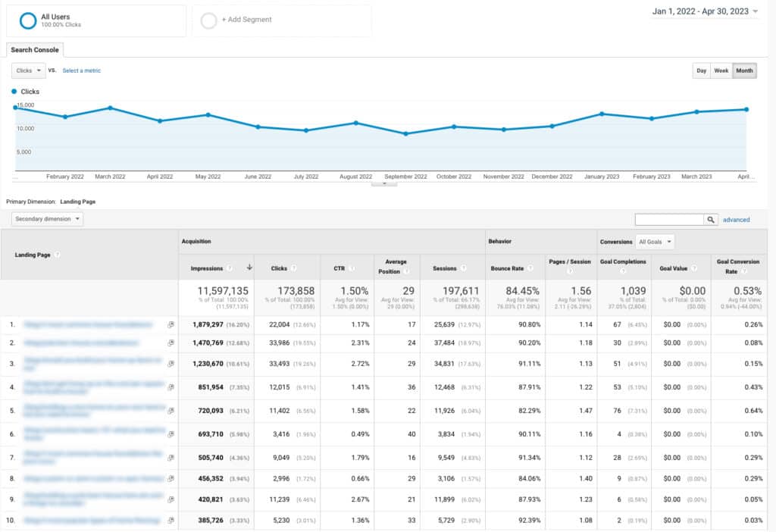Click the Select a metric link

(82, 70)
